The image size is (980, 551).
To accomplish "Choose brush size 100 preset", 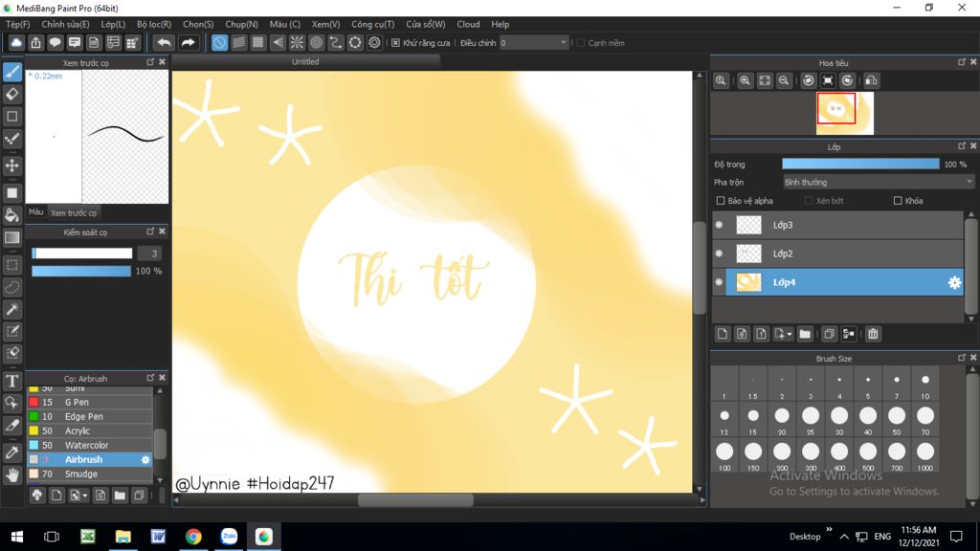I will point(724,455).
